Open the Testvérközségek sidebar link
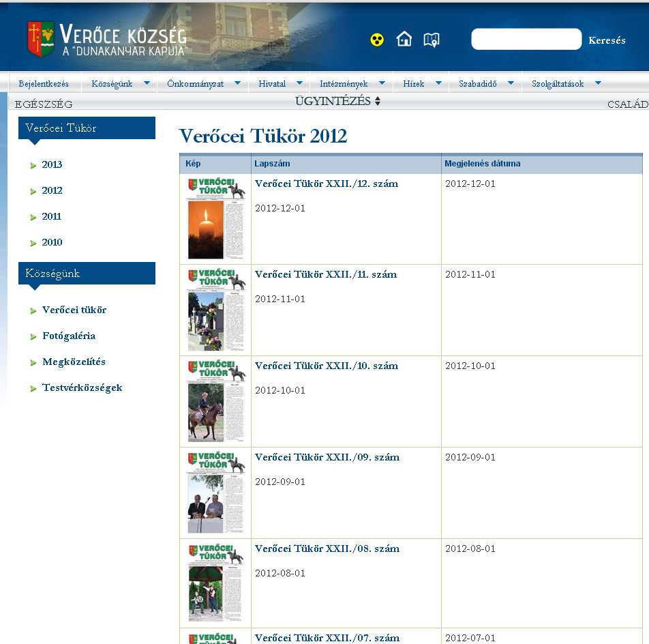The image size is (649, 644). (x=82, y=387)
